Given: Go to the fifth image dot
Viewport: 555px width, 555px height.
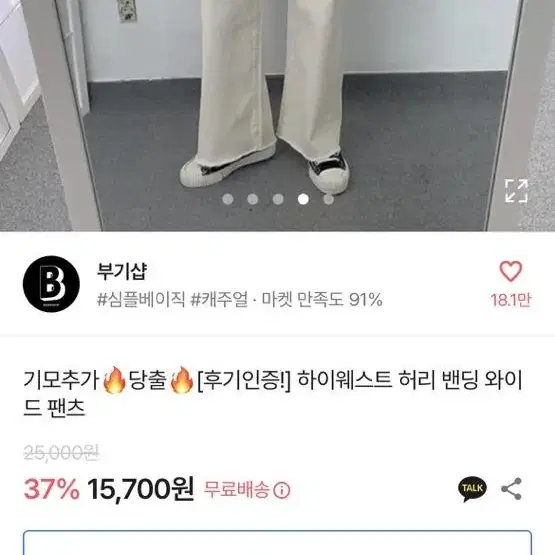Looking at the screenshot, I should coord(328,199).
